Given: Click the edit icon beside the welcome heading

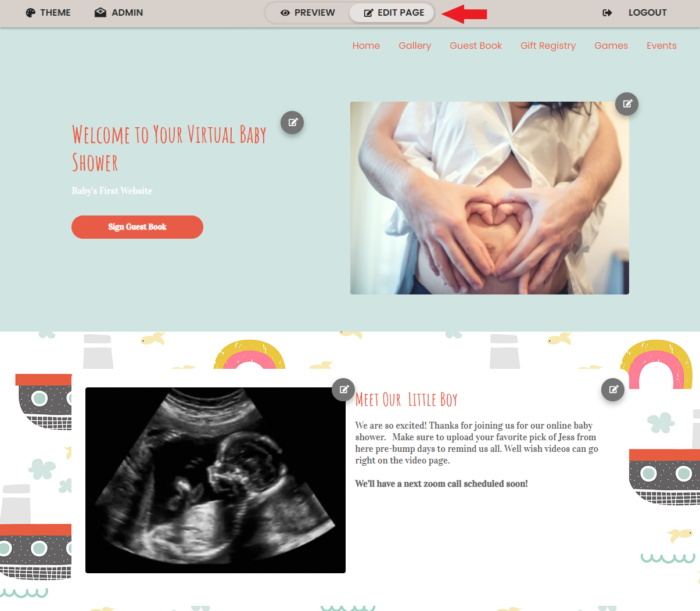Looking at the screenshot, I should point(292,123).
